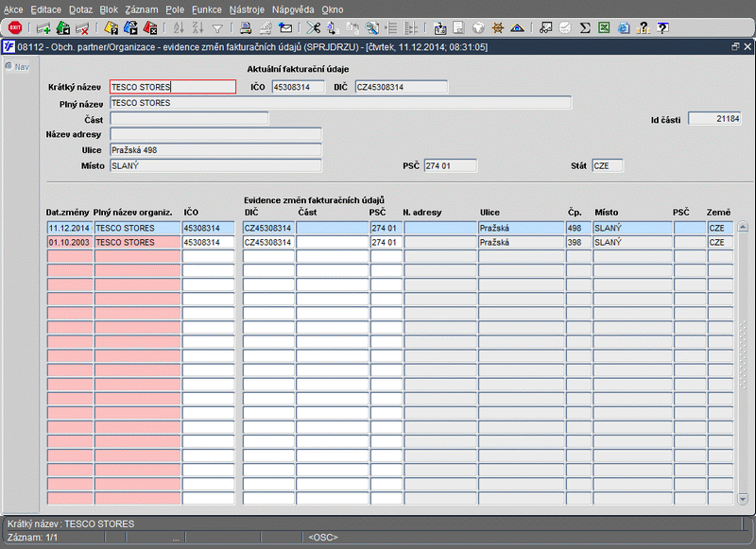This screenshot has height=549, width=756.
Task: Click the save-to-disk toolbar icon
Action: (x=439, y=28)
